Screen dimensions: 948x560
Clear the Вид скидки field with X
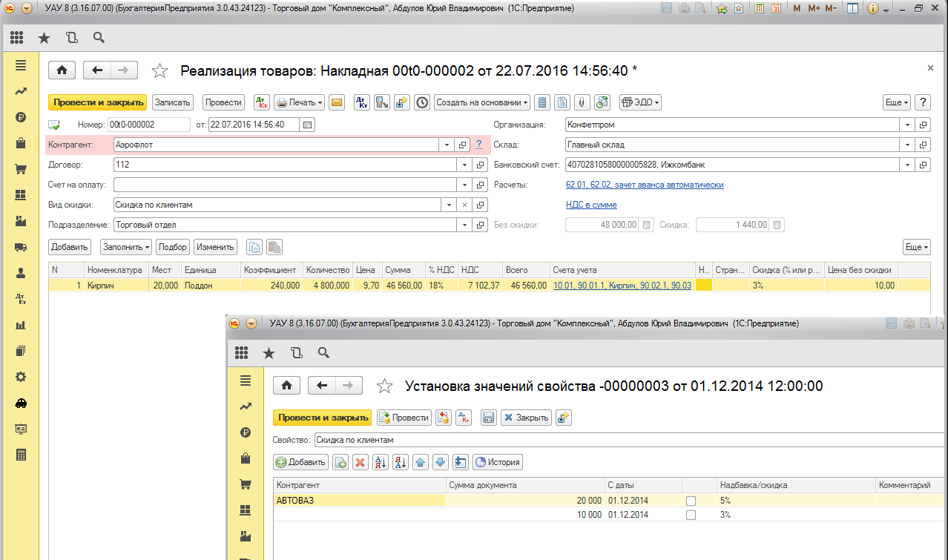[x=464, y=205]
